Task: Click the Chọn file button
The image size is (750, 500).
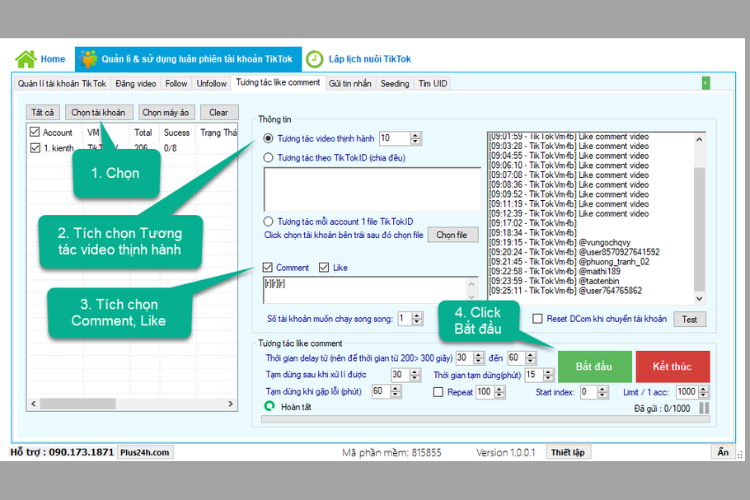Action: click(x=452, y=235)
